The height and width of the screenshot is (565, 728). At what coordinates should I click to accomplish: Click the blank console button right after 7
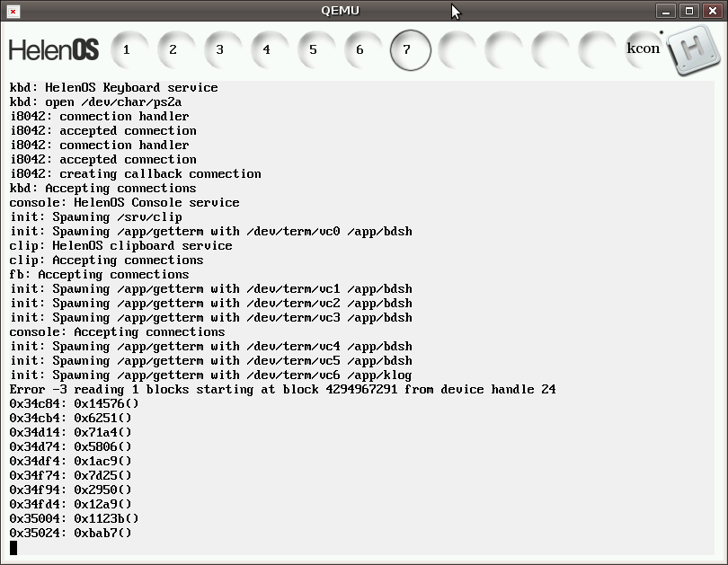(x=457, y=50)
